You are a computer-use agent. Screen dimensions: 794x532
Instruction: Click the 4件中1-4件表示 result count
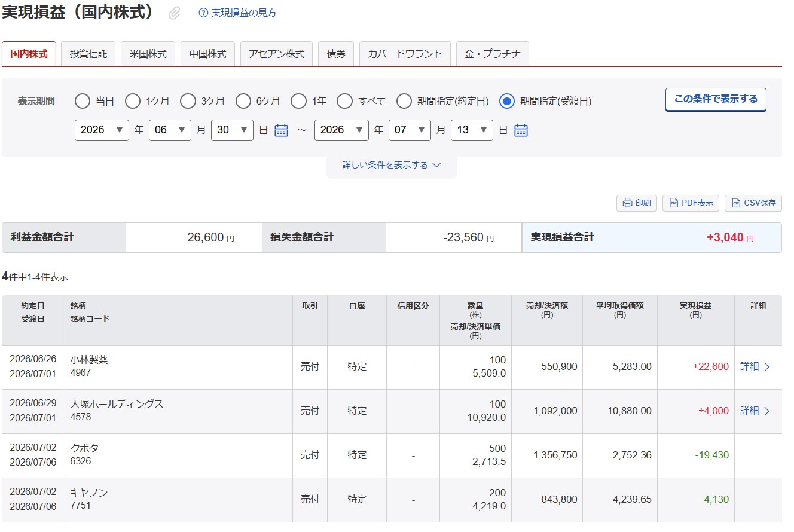[x=35, y=277]
